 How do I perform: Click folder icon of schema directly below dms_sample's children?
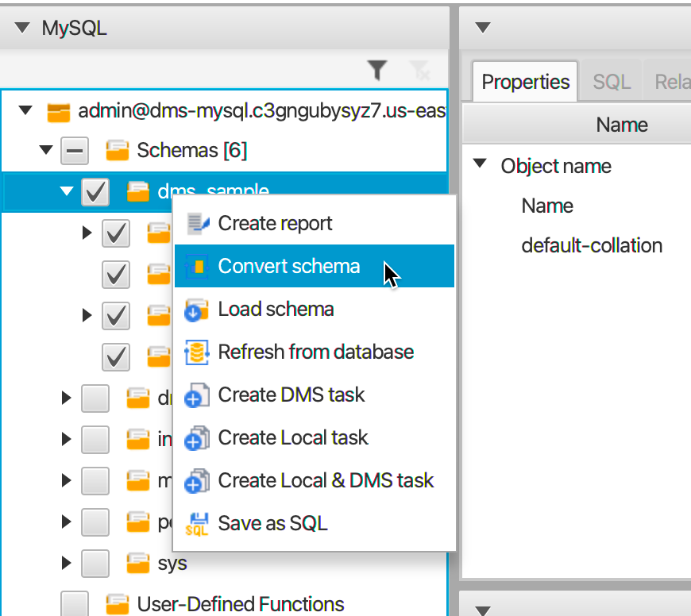point(138,398)
